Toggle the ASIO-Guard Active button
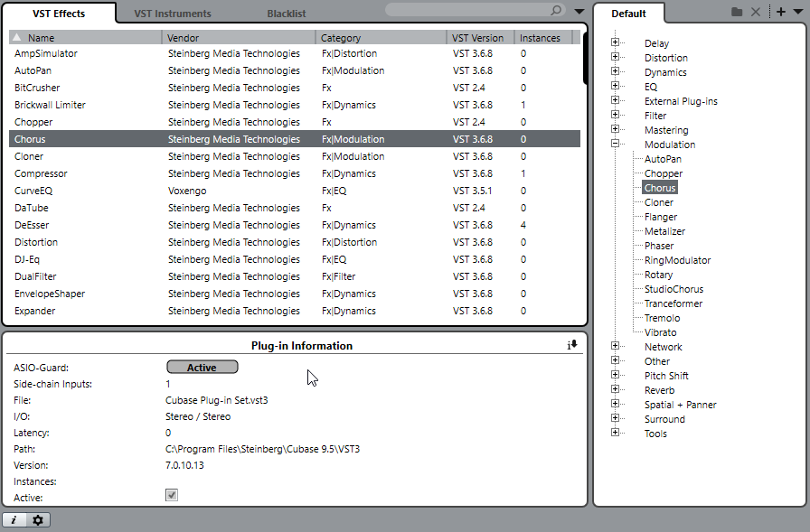 (202, 368)
